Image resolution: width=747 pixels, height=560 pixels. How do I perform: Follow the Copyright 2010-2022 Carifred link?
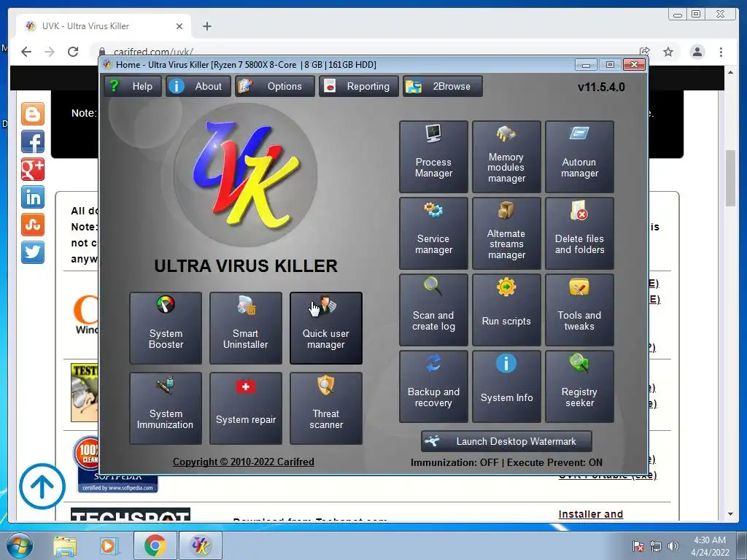pyautogui.click(x=244, y=462)
